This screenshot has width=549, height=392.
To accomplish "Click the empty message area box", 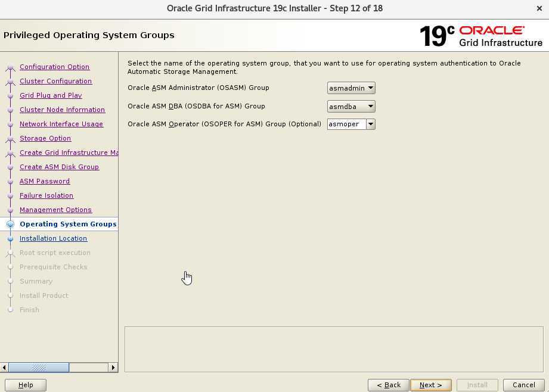I will pos(334,349).
